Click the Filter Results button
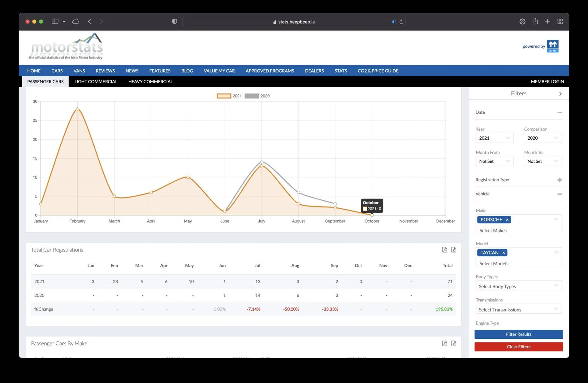This screenshot has height=383, width=588. [518, 334]
